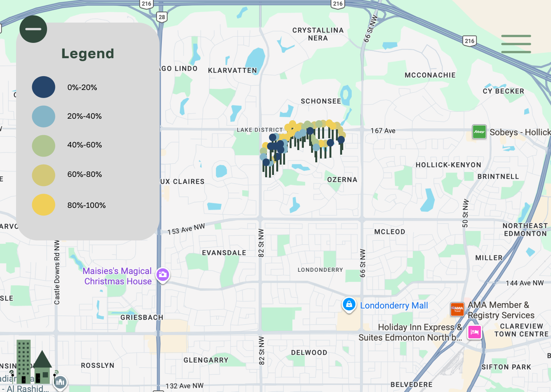Click the 60%-80% tan legend swatch
Viewport: 551px width, 392px height.
(x=44, y=175)
